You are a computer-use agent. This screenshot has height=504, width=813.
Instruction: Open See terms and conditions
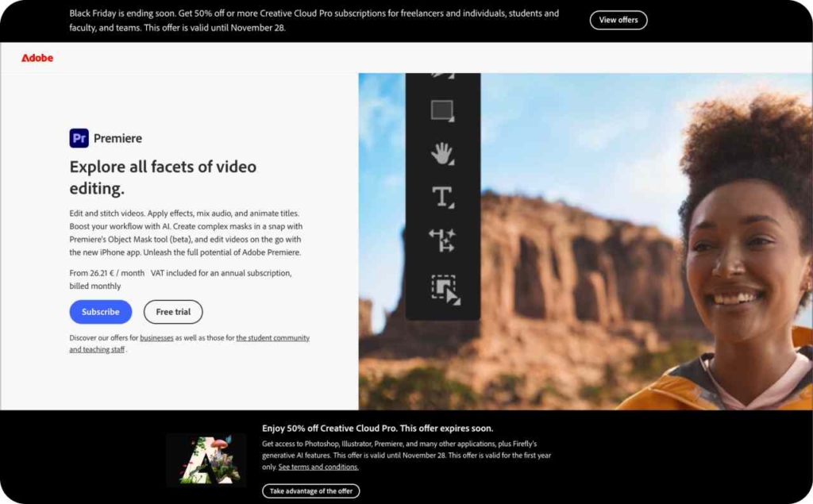click(318, 467)
